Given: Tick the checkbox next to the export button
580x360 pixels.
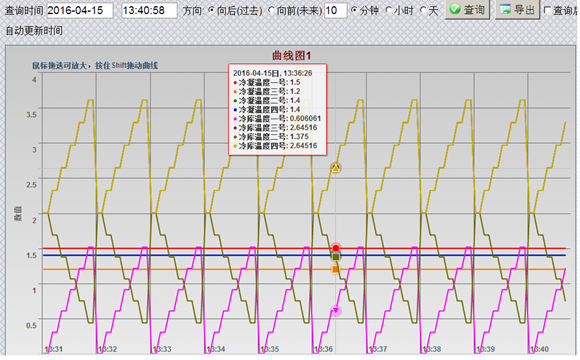Looking at the screenshot, I should (x=548, y=10).
